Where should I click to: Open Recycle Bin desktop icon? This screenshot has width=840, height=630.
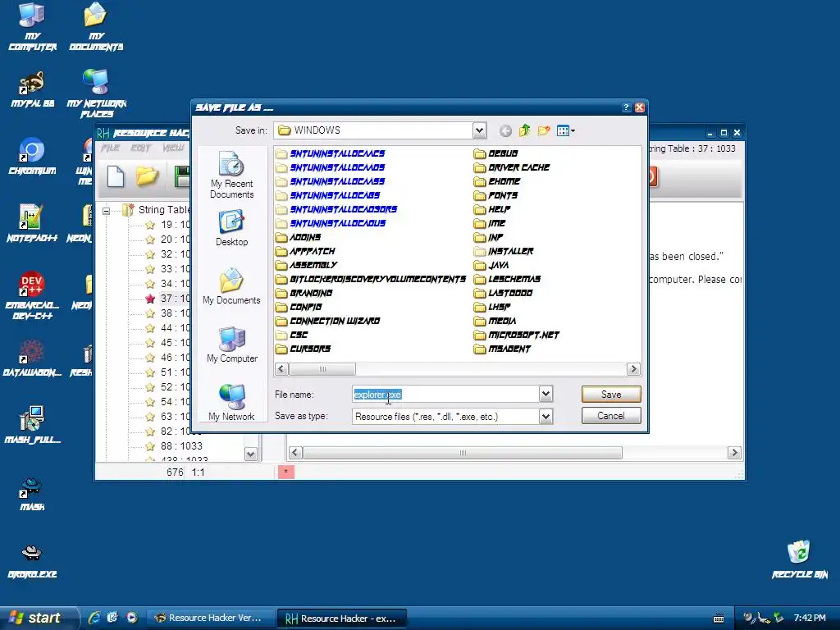(x=799, y=559)
